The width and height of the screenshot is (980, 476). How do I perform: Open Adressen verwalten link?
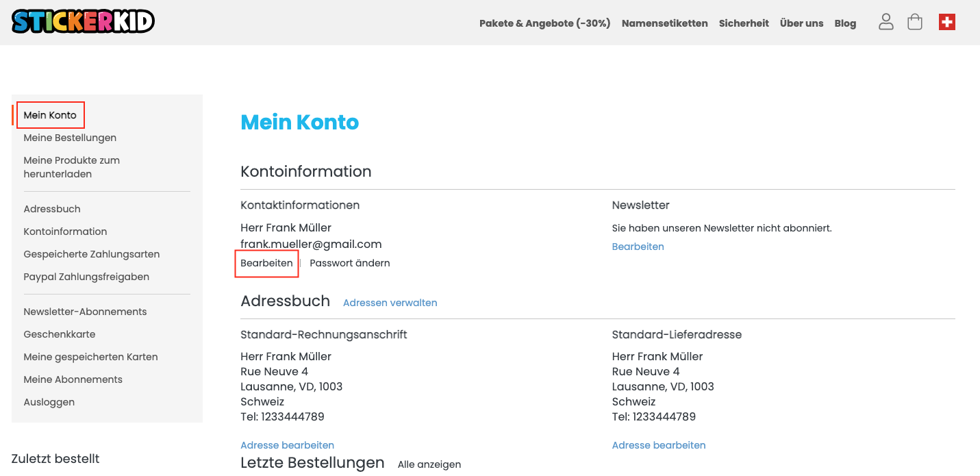click(x=390, y=303)
